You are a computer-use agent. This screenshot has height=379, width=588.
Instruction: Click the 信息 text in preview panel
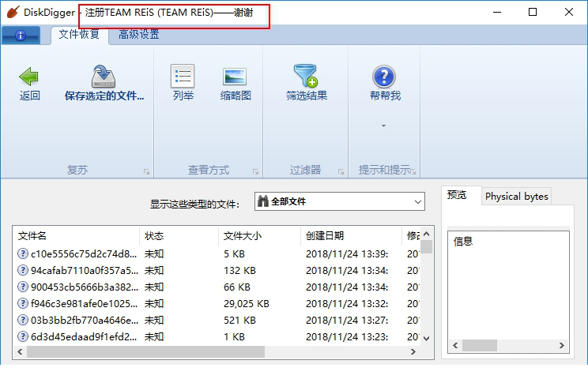(463, 241)
